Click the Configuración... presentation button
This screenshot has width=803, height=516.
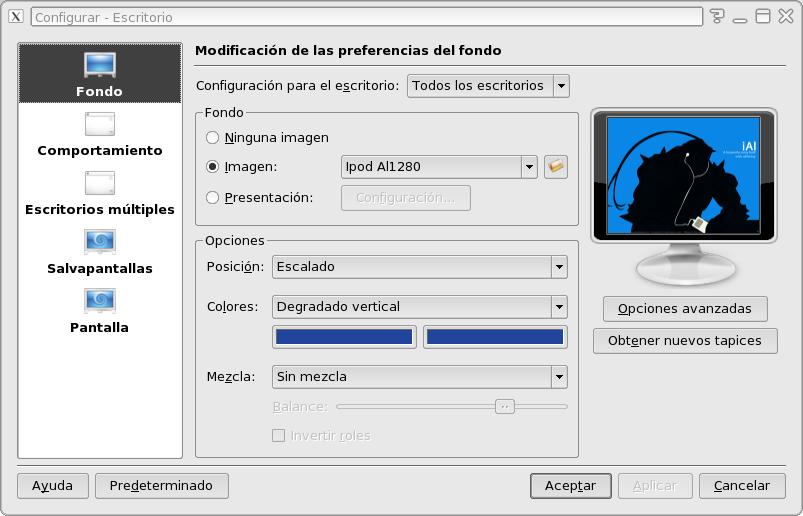pos(406,198)
